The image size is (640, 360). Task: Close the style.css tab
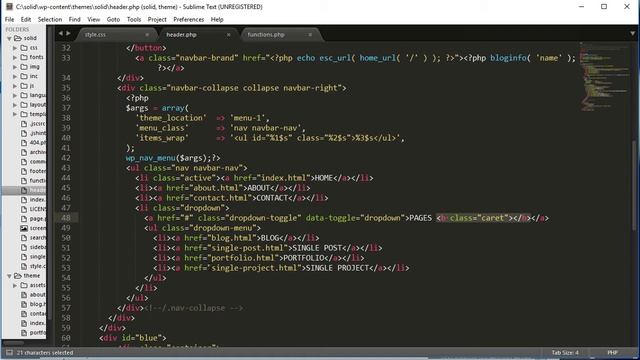click(147, 35)
